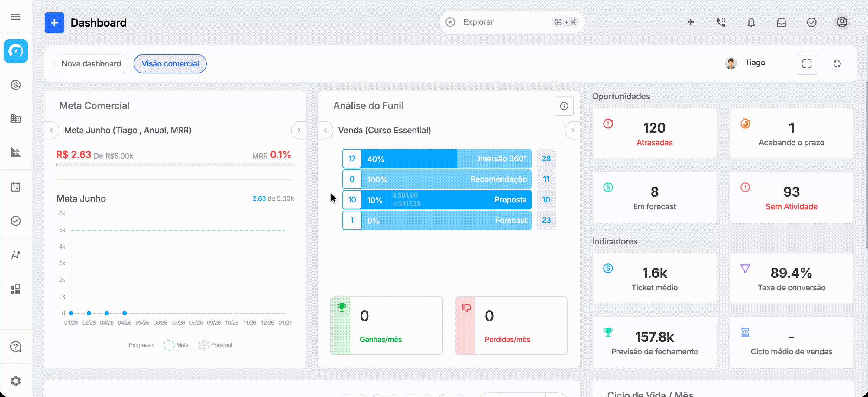Screen dimensions: 868x397
Task: Switch to the Nova dashboard tab
Action: [91, 64]
